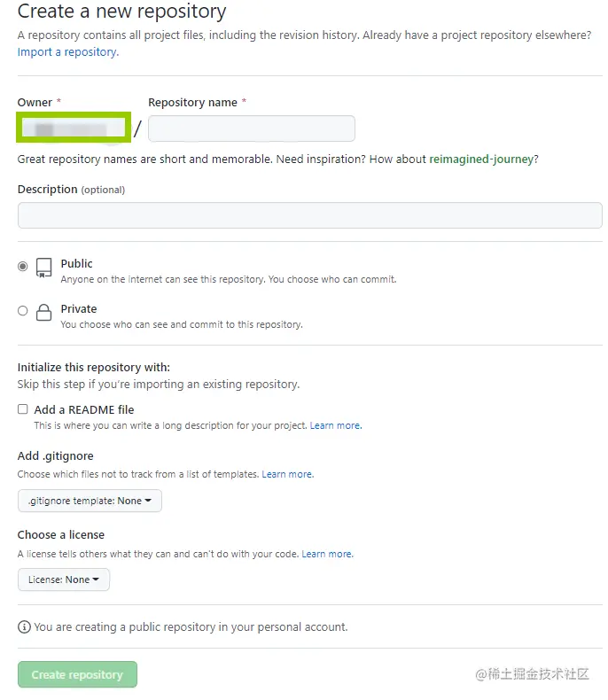Click into the Description text field
Screen dimensions: 608x700
pos(309,215)
